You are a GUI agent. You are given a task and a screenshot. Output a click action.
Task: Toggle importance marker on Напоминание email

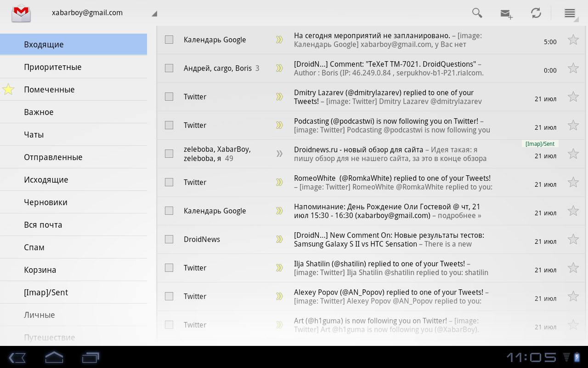[x=279, y=211]
